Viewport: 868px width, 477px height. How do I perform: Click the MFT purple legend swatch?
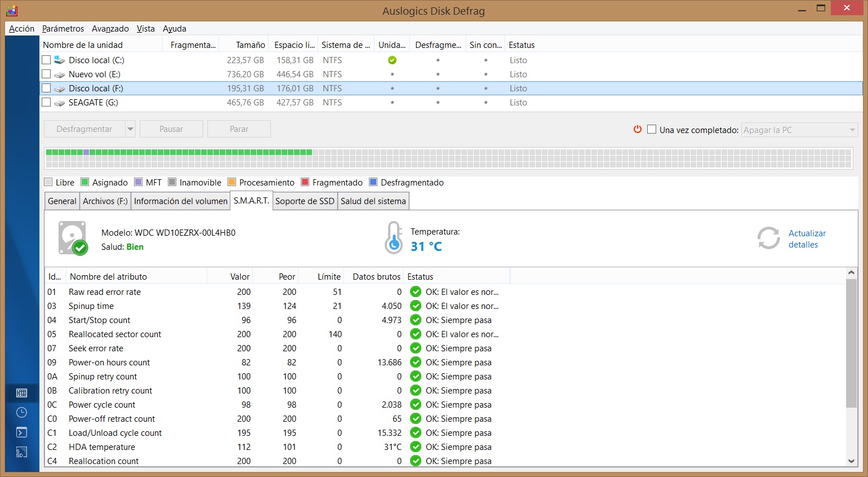pyautogui.click(x=139, y=182)
